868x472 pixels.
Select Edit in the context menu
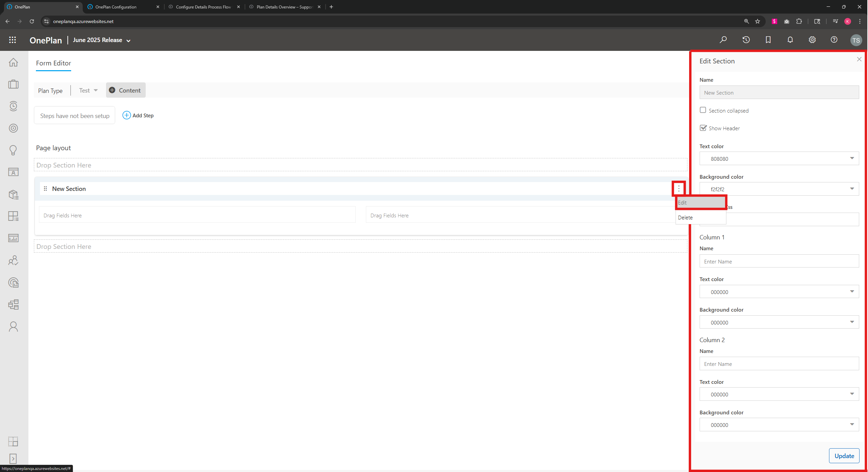(701, 203)
